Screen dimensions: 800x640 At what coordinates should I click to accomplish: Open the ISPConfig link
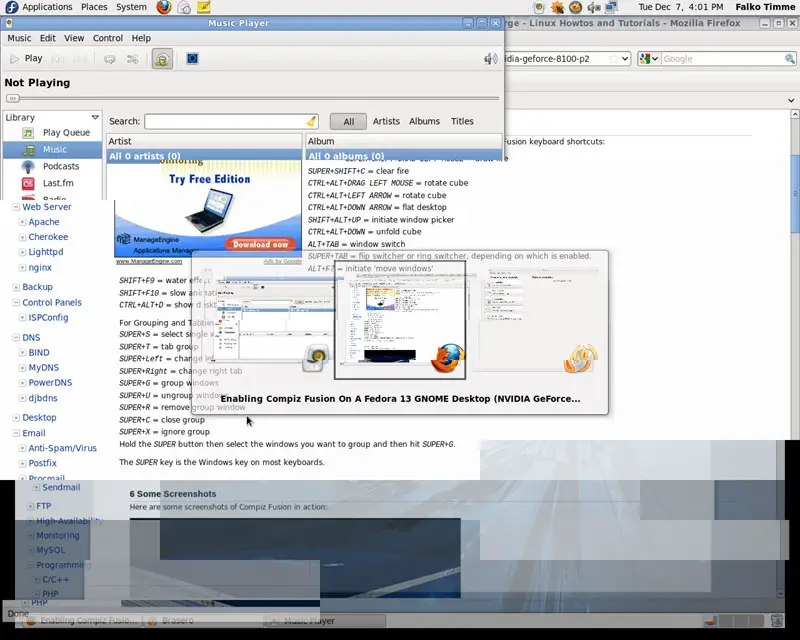(x=48, y=317)
